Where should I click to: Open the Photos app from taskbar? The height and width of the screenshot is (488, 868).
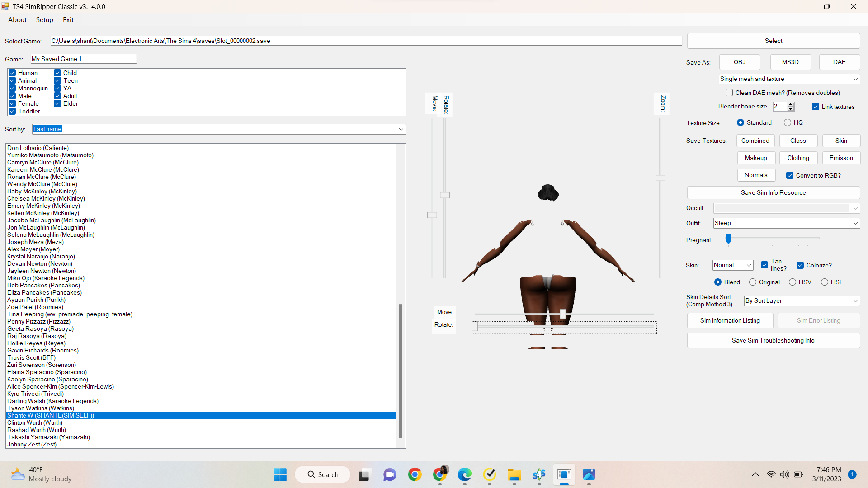[589, 474]
